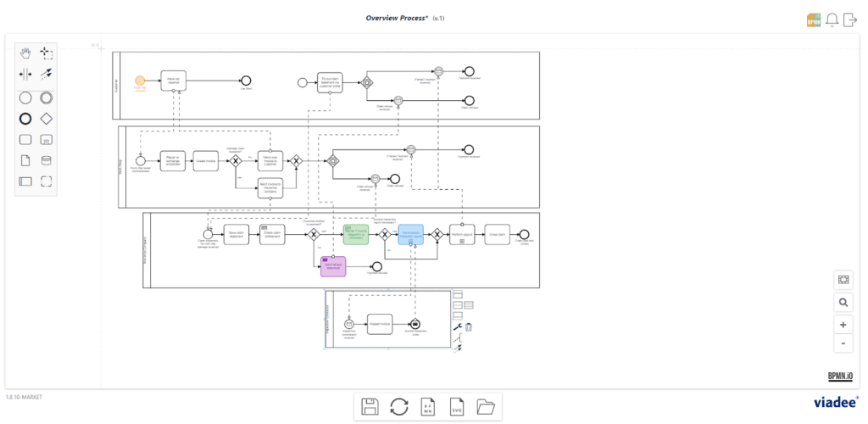Divide pool into three lanes
This screenshot has width=868, height=424.
click(x=468, y=305)
